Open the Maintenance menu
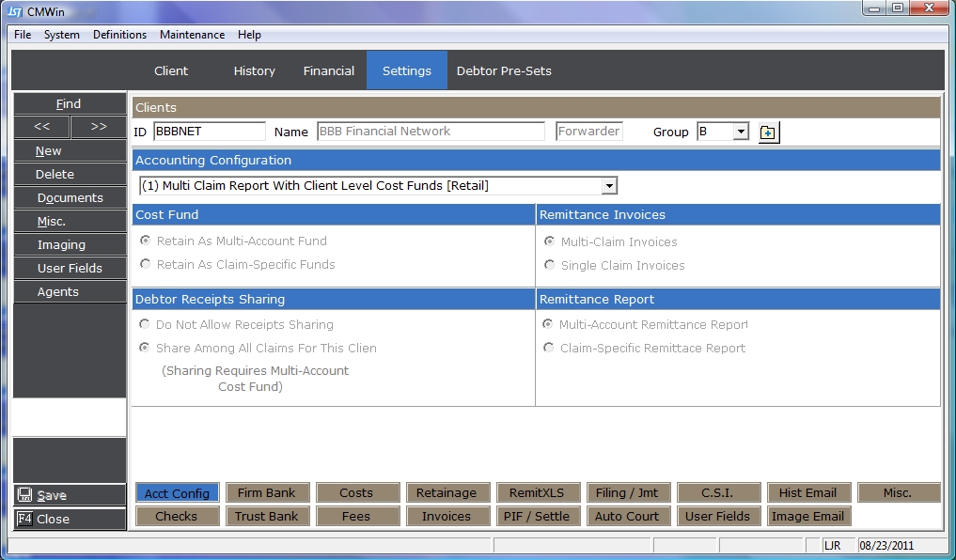The height and width of the screenshot is (560, 956). 192,35
